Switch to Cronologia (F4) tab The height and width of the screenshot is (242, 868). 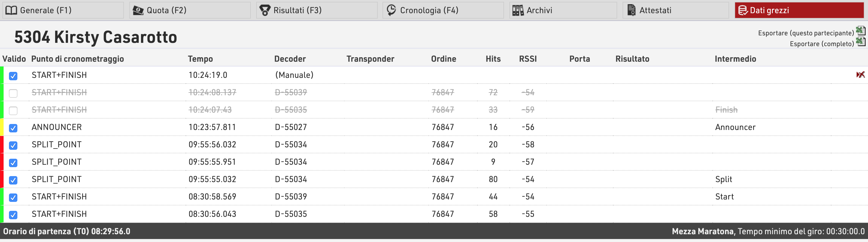pyautogui.click(x=443, y=10)
